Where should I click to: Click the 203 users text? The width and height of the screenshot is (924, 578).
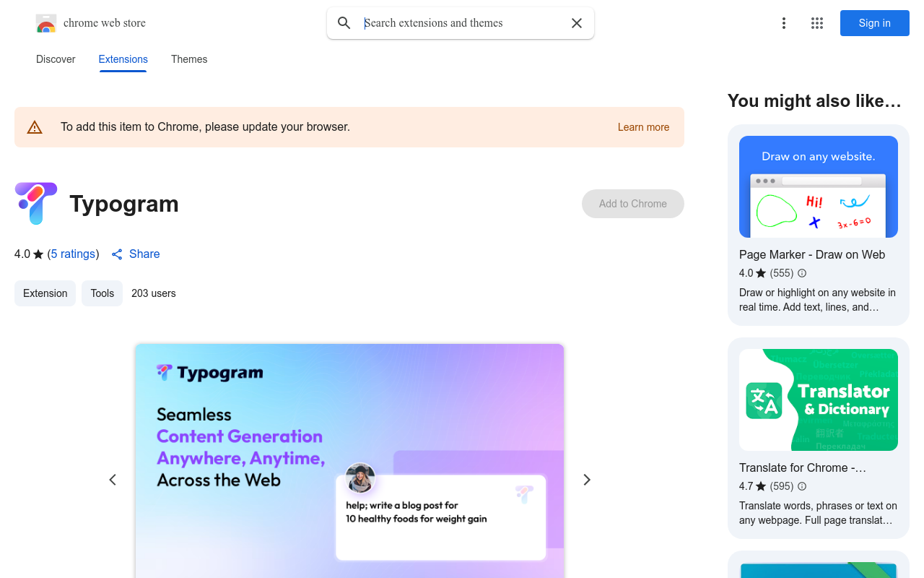(154, 293)
